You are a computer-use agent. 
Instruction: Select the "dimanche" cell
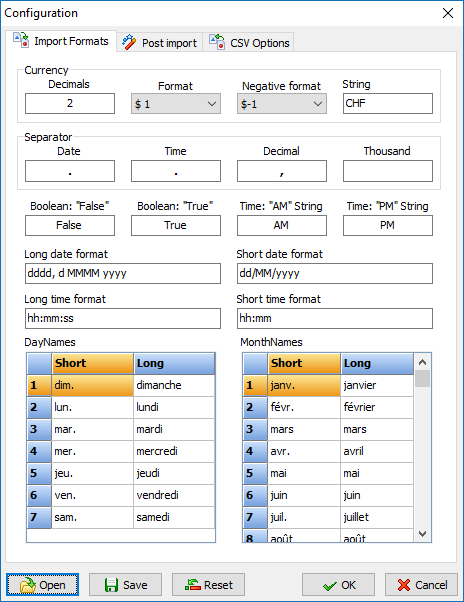coord(174,385)
